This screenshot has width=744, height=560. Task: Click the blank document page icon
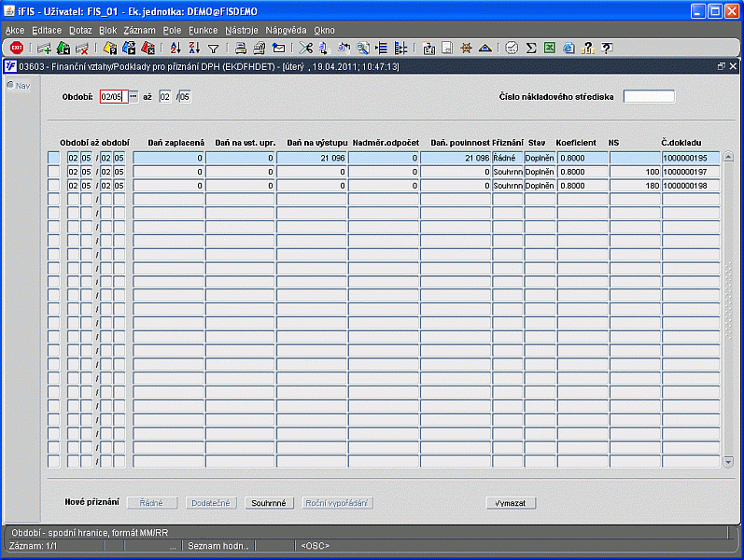tap(447, 48)
